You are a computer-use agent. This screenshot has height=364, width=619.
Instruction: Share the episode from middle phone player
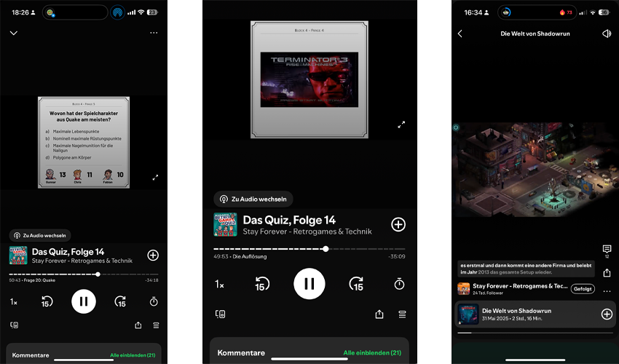379,314
